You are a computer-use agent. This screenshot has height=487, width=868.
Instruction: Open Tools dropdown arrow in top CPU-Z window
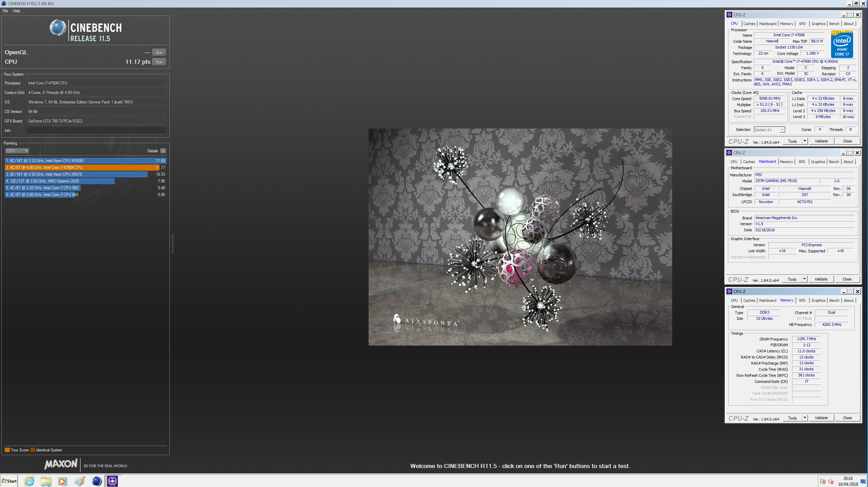click(805, 141)
